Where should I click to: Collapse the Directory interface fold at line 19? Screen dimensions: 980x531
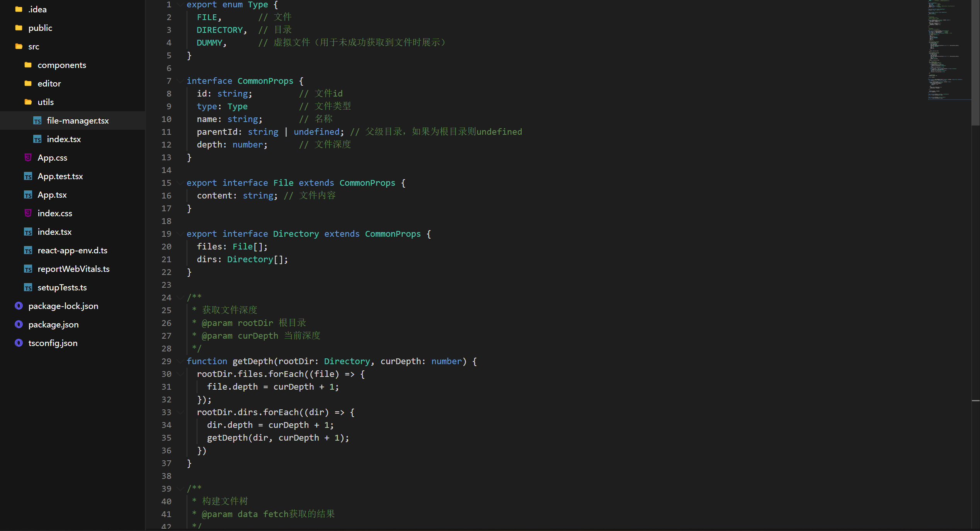tap(180, 234)
